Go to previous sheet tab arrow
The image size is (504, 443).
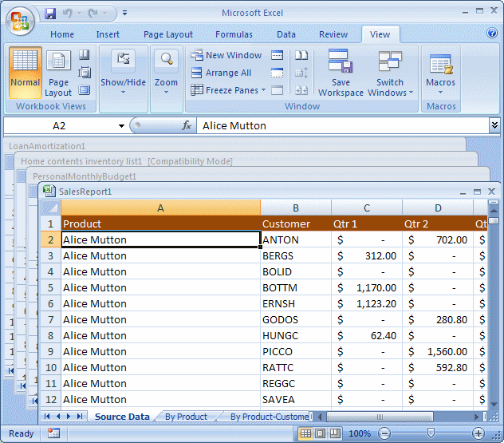[58, 417]
